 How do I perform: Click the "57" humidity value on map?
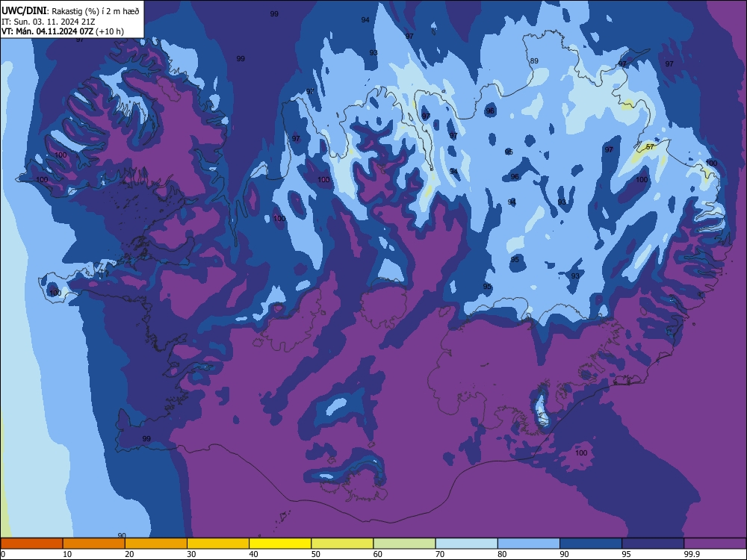(650, 147)
